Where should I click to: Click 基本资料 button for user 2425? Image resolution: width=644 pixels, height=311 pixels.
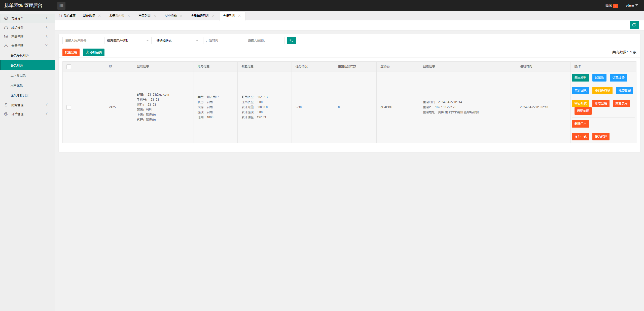click(580, 77)
